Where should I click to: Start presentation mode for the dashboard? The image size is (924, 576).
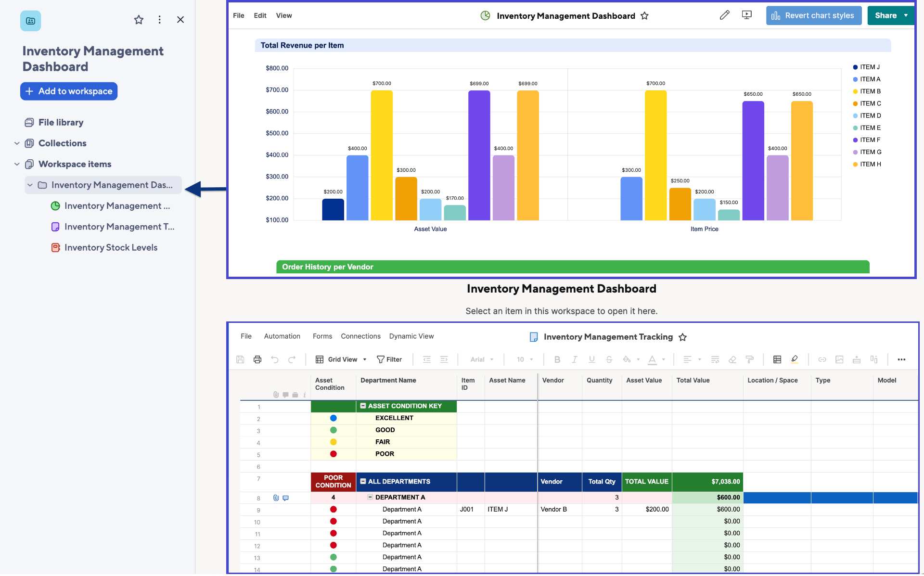point(746,15)
